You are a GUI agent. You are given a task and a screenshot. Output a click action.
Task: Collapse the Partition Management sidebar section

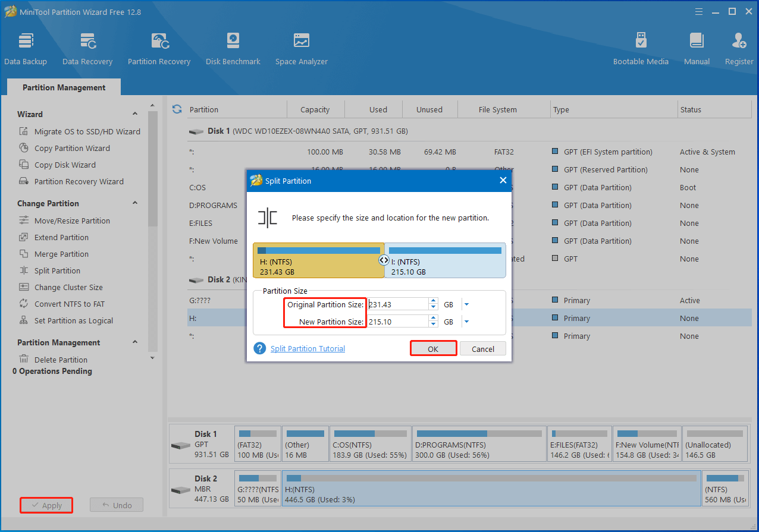coord(135,342)
